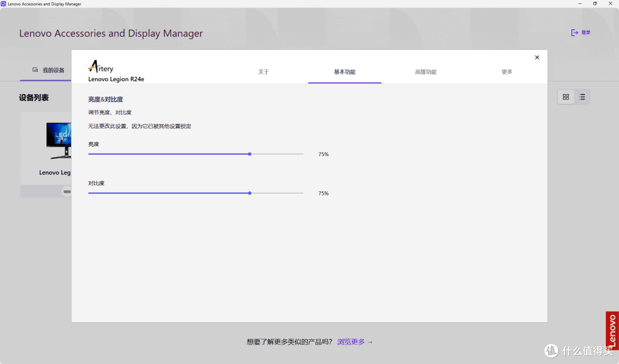
Task: Click the Lenovo Legion monitor thumbnail
Action: [x=59, y=140]
